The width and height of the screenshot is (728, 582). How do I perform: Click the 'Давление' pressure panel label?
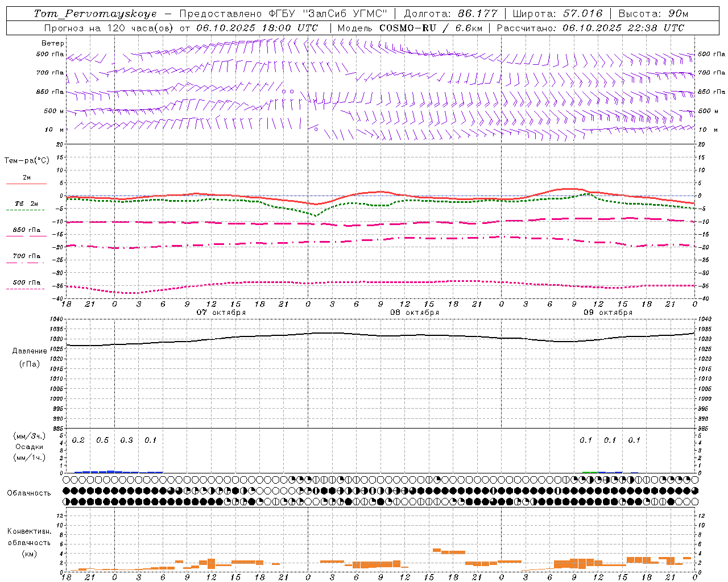coord(30,351)
